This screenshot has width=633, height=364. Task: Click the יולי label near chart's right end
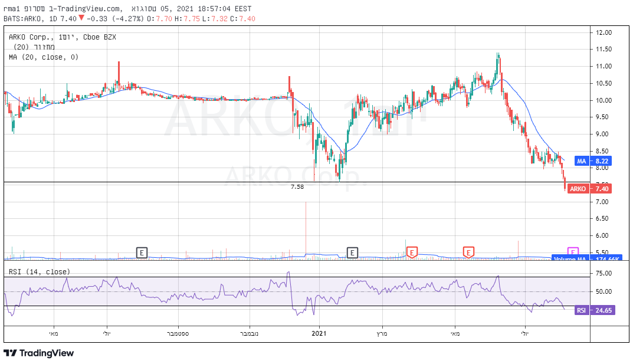pyautogui.click(x=524, y=334)
